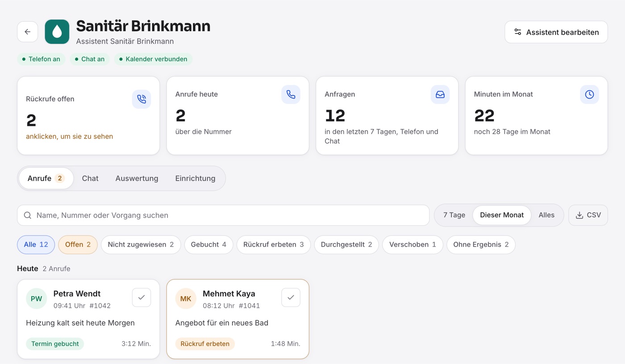This screenshot has height=364, width=625.
Task: Select the Dieser Monat time range
Action: 502,215
